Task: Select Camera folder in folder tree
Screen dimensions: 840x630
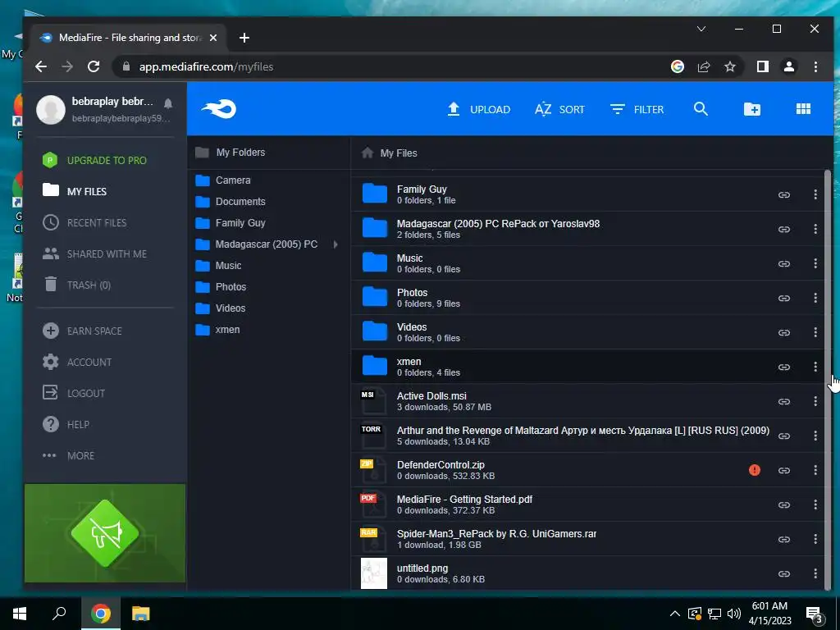Action: 223,180
